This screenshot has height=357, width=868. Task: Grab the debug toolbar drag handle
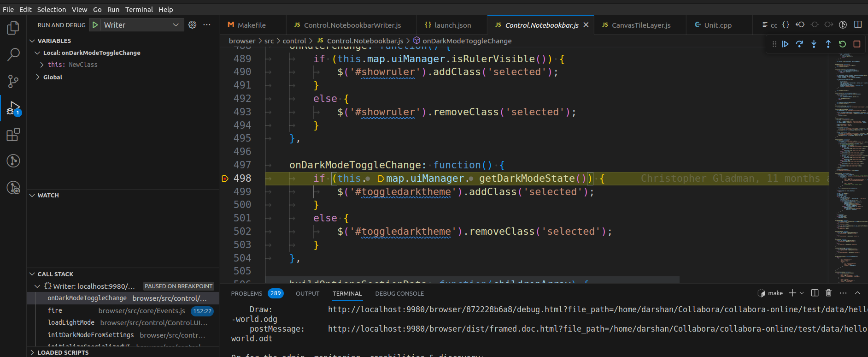[x=774, y=44]
